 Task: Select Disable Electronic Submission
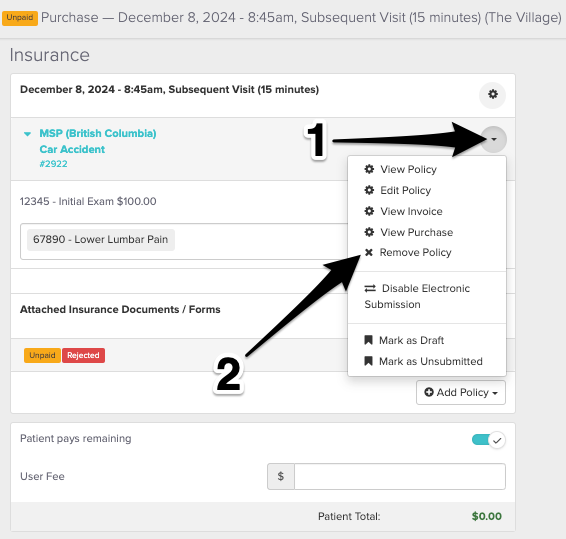click(x=417, y=296)
